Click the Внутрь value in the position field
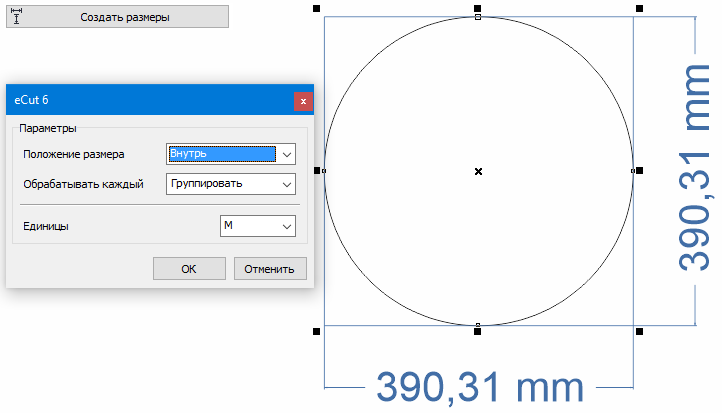The image size is (722, 413). [x=221, y=154]
